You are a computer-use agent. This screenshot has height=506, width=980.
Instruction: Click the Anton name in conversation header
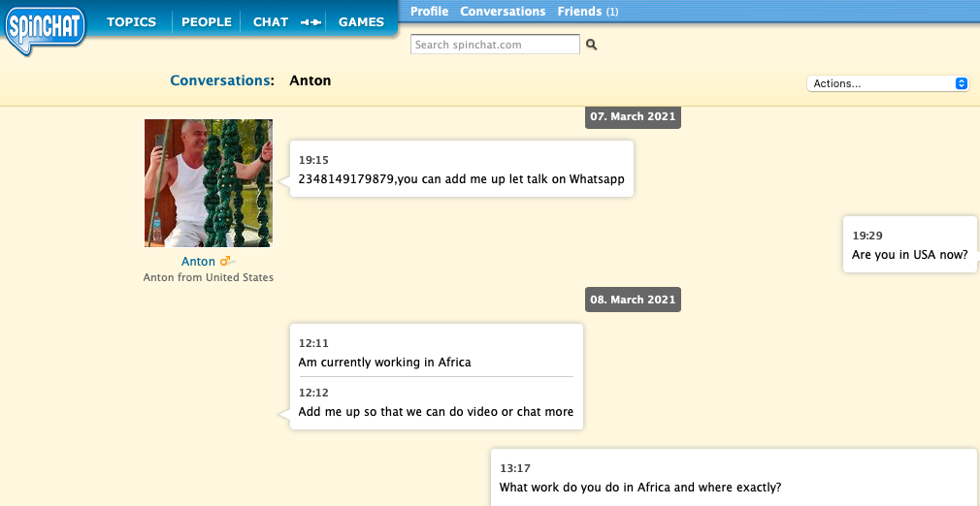pos(310,80)
